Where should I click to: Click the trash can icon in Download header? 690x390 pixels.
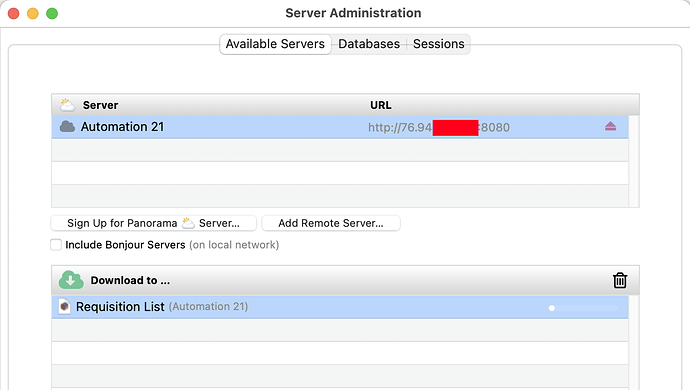(620, 280)
